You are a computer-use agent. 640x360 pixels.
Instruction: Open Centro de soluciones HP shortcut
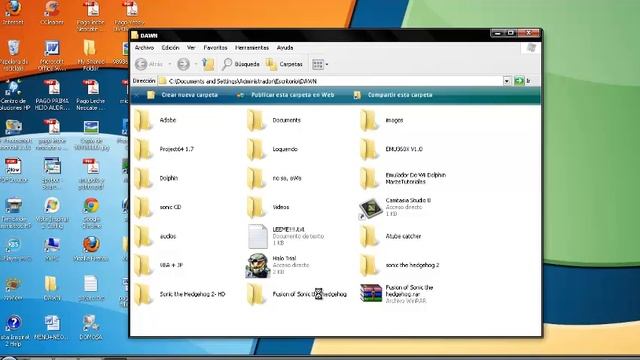13,95
